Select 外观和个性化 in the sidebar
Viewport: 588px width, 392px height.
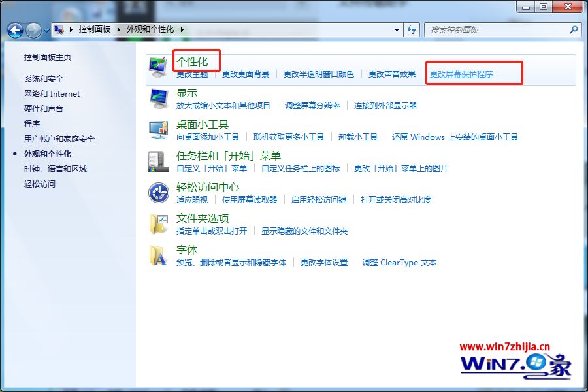(48, 154)
